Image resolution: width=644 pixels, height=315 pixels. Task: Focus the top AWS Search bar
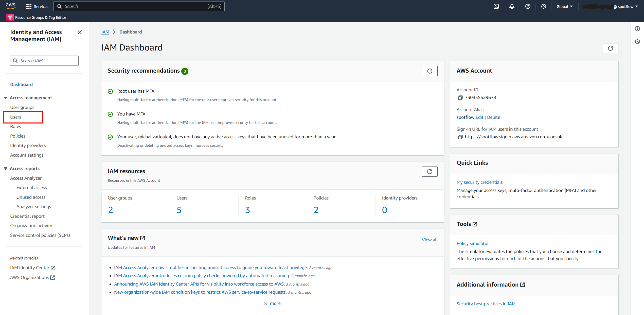tap(139, 6)
